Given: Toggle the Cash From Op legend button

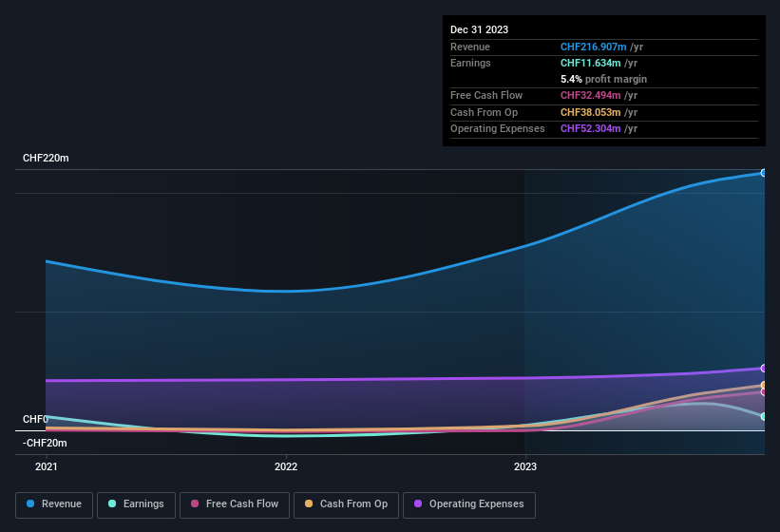Looking at the screenshot, I should pyautogui.click(x=346, y=504).
